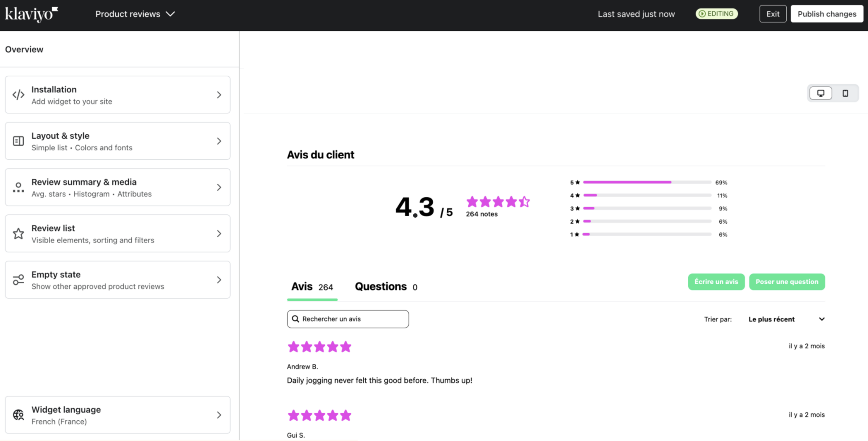Switch preview to mobile view
Screen dimensions: 868x441
[846, 93]
